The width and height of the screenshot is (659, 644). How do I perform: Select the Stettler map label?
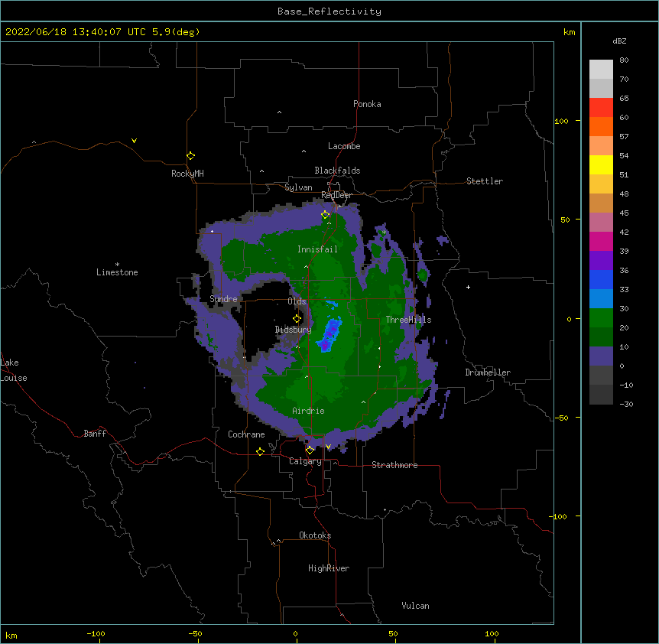tap(484, 181)
